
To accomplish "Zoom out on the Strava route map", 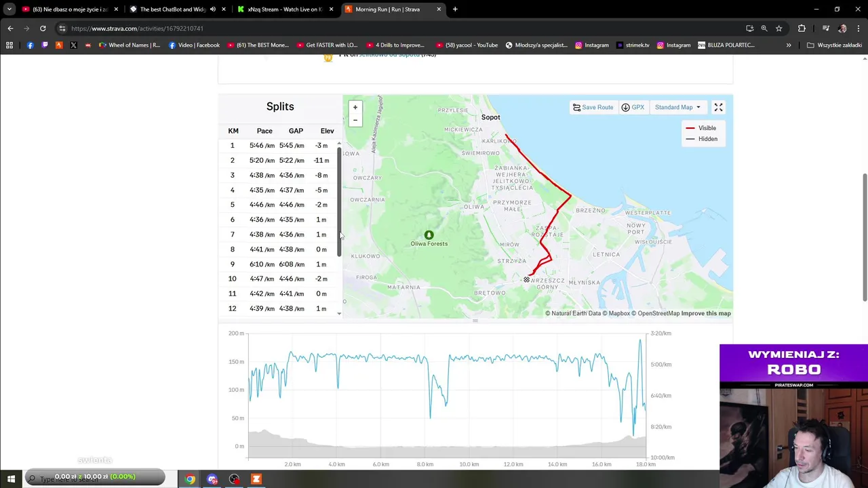I will (355, 120).
